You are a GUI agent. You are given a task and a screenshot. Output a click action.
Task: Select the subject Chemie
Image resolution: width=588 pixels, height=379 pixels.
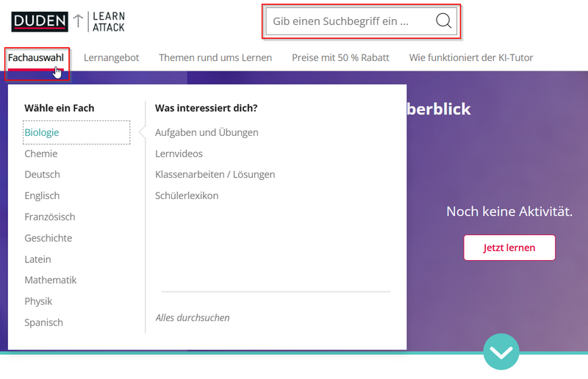(41, 154)
